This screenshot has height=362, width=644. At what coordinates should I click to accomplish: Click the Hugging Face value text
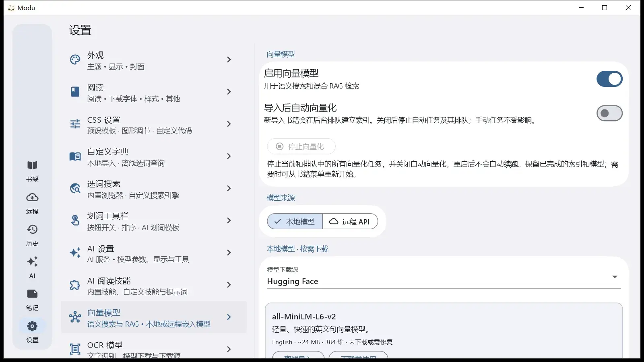pos(293,281)
